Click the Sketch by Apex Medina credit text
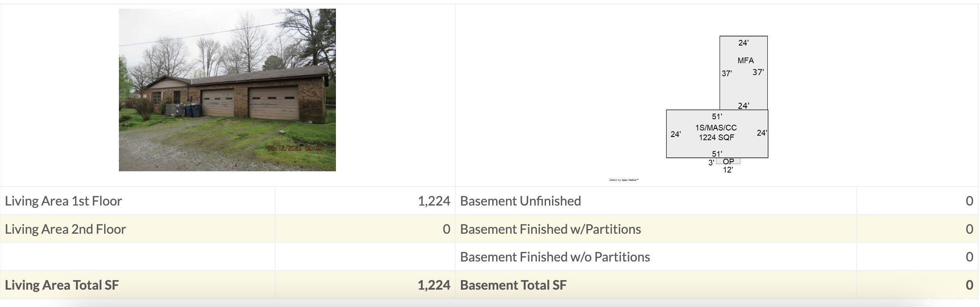Image resolution: width=980 pixels, height=307 pixels. tap(624, 180)
